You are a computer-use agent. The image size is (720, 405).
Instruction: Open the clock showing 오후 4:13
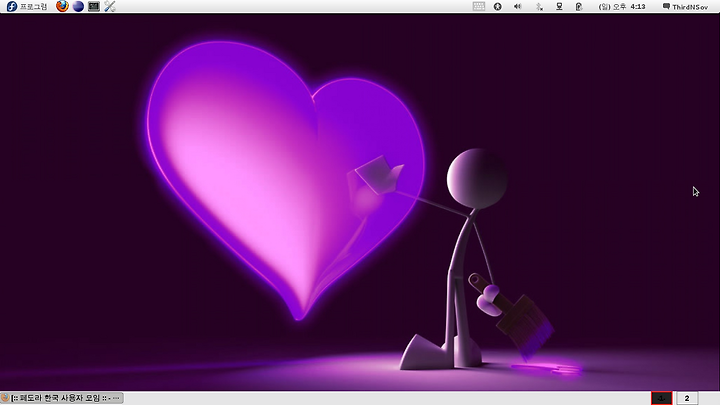coord(622,6)
